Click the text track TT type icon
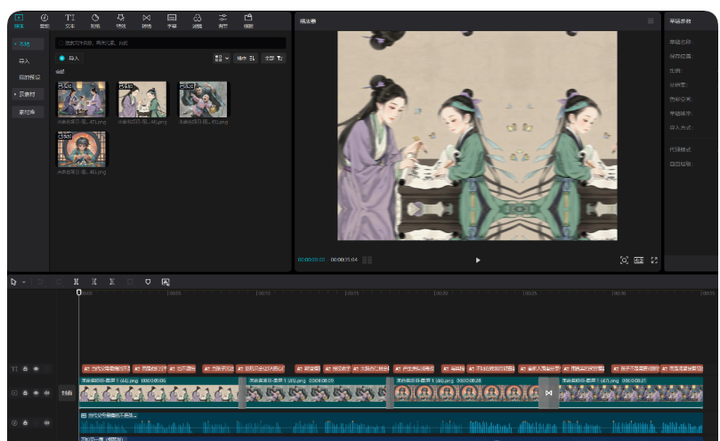 pyautogui.click(x=14, y=368)
